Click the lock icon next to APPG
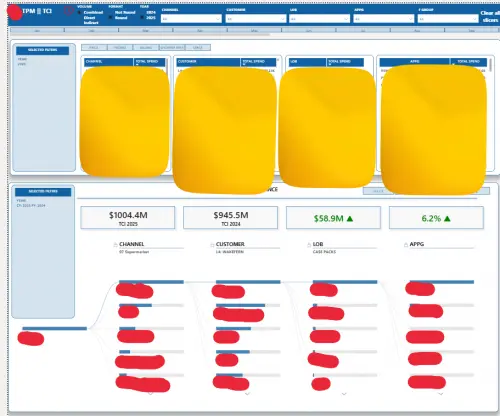This screenshot has width=500, height=416. pos(406,245)
